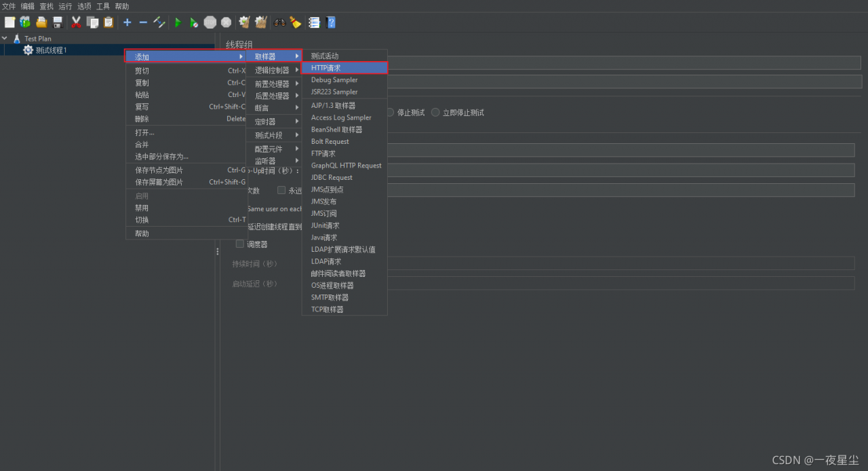Click the Start no pauses icon
868x471 pixels.
(194, 22)
